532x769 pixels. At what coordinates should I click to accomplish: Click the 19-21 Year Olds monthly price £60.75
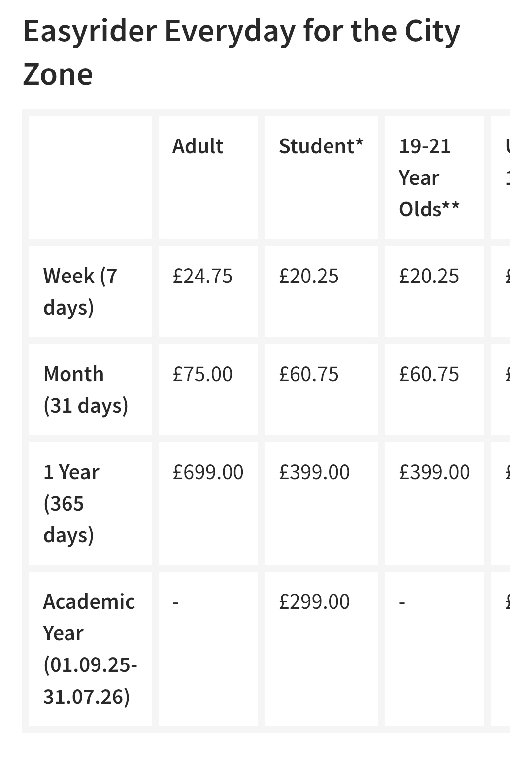(429, 374)
